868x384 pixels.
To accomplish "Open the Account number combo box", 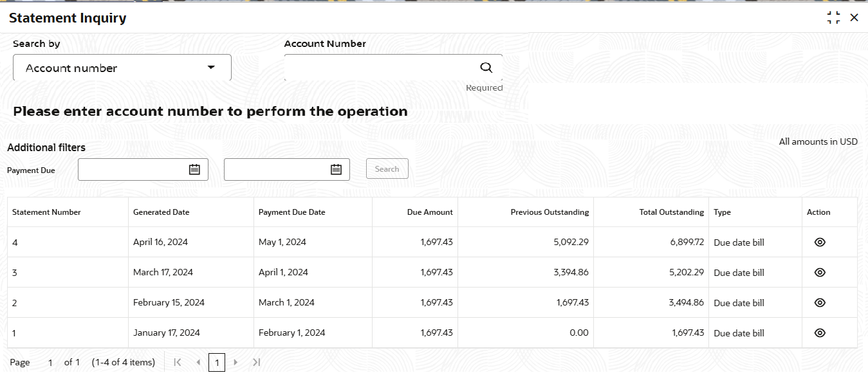I will (122, 68).
